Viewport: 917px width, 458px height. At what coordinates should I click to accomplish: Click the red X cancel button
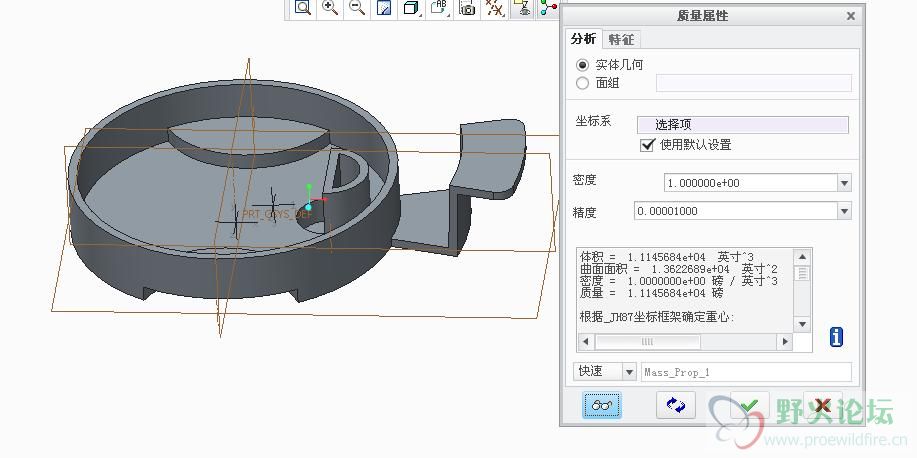click(x=823, y=405)
